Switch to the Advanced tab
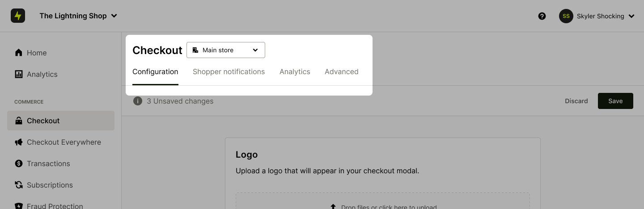Image resolution: width=644 pixels, height=209 pixels. click(x=341, y=71)
